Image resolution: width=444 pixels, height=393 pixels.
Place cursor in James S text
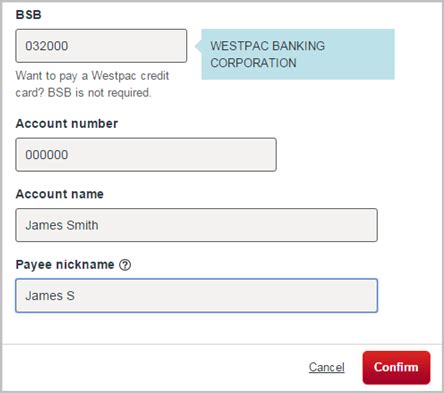coord(50,296)
